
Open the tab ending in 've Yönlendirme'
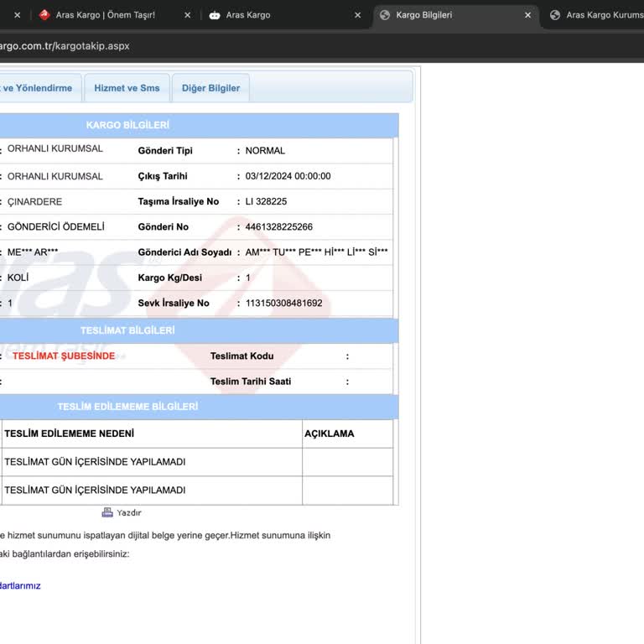(x=37, y=88)
